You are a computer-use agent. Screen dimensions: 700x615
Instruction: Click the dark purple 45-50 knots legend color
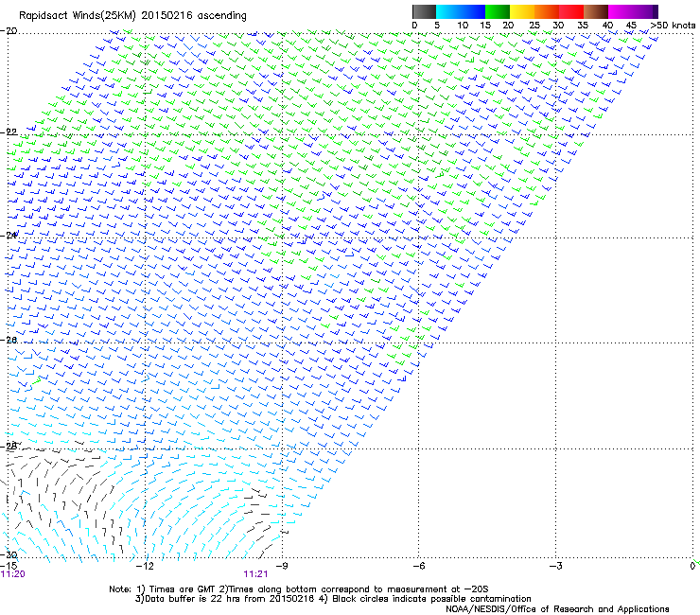pos(645,11)
